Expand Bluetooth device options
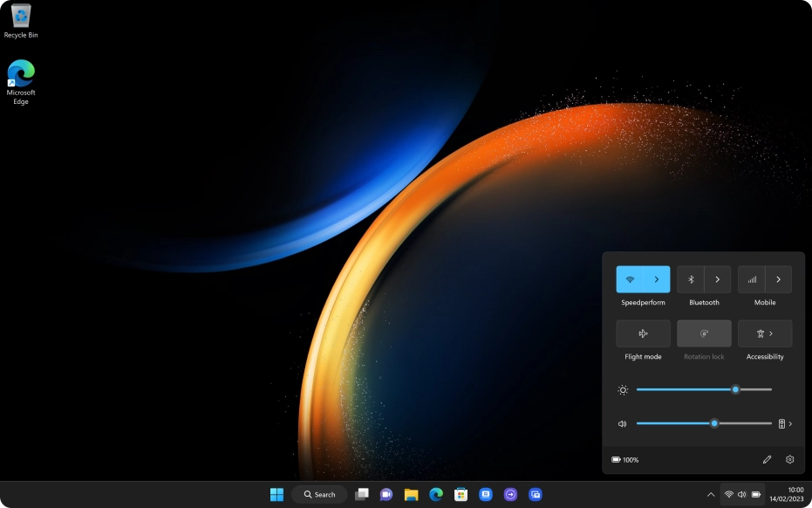812x508 pixels. point(718,278)
